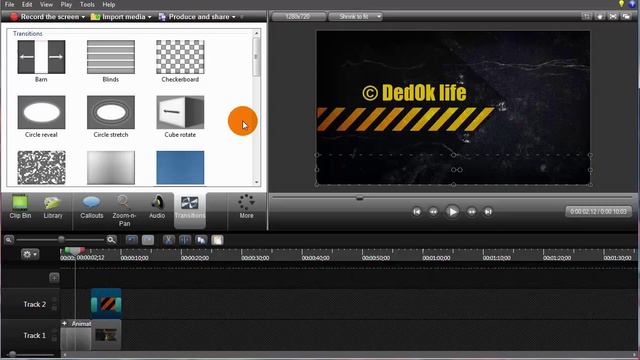Click the Undo button on timeline toolbar

131,240
